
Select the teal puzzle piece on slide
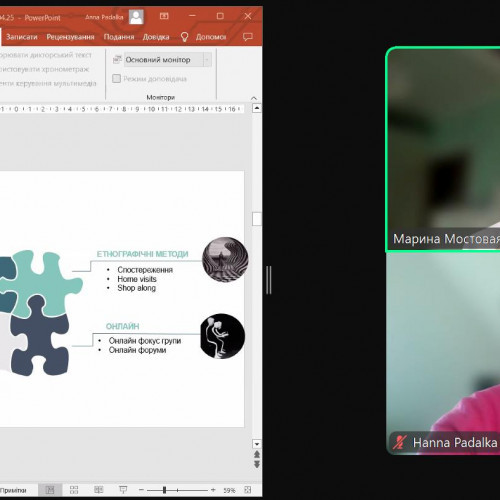pos(43,283)
